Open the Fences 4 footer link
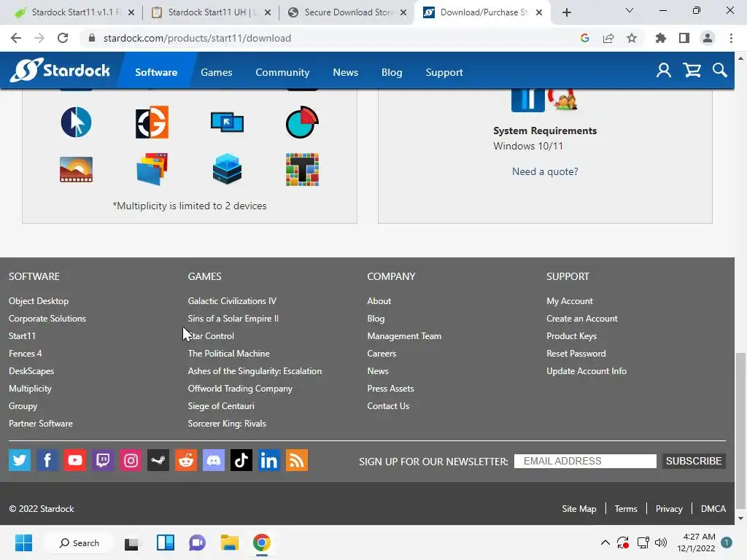Image resolution: width=747 pixels, height=560 pixels. click(x=26, y=354)
